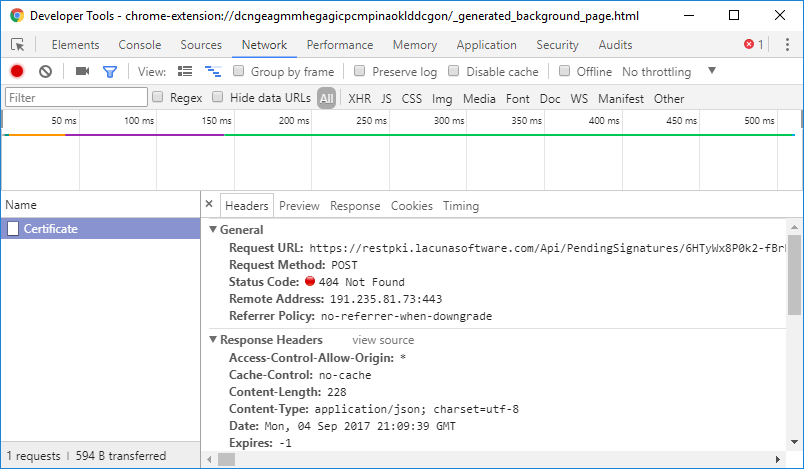The image size is (804, 469).
Task: Click the red error count indicator
Action: (753, 45)
